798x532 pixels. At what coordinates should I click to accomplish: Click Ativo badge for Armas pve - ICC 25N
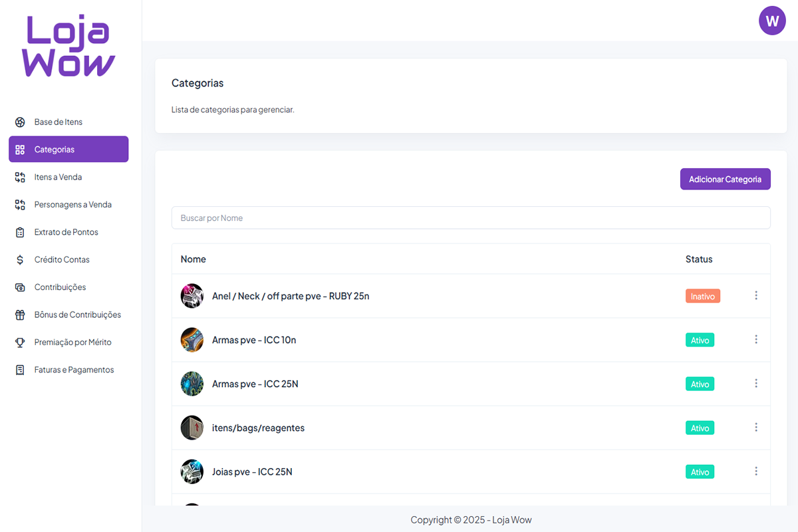[700, 384]
